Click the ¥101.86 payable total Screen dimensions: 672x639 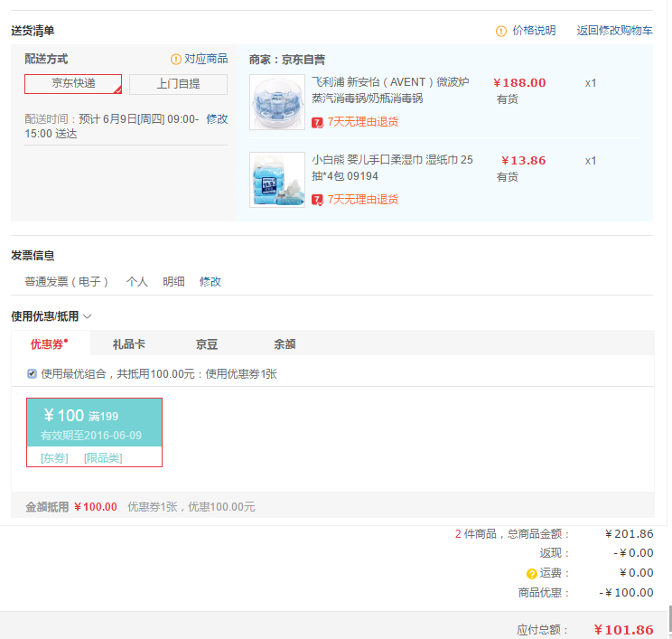623,630
